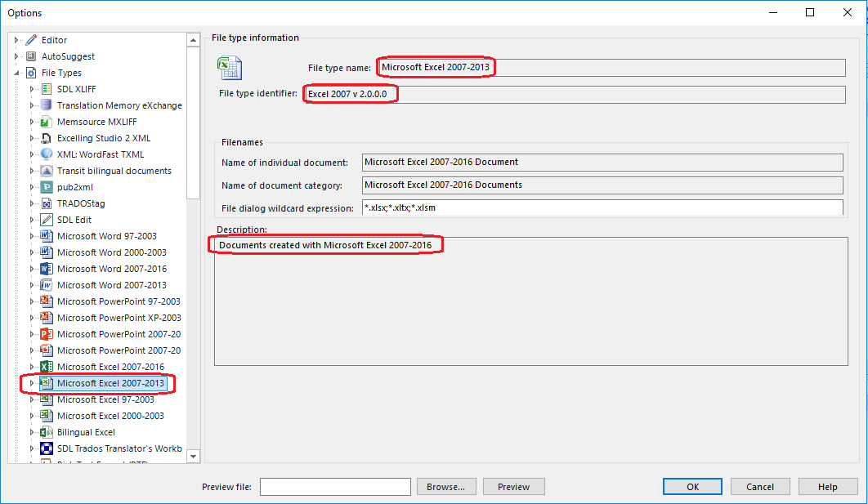Click the Excelling Studio 2 XML icon
The width and height of the screenshot is (868, 504).
click(x=47, y=138)
